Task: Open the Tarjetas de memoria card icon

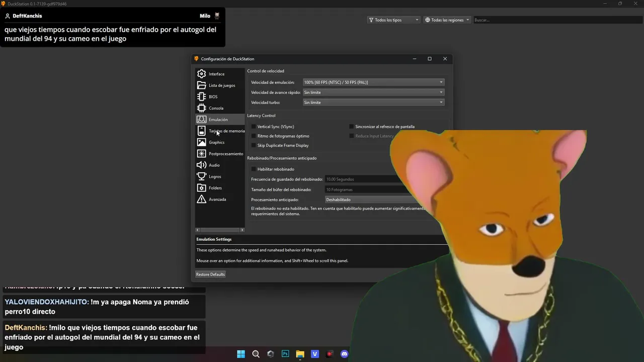Action: (x=201, y=131)
